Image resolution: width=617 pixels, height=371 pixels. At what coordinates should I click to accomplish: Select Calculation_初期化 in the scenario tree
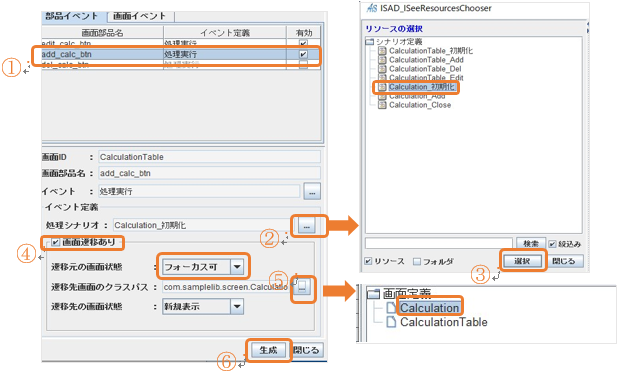(422, 87)
